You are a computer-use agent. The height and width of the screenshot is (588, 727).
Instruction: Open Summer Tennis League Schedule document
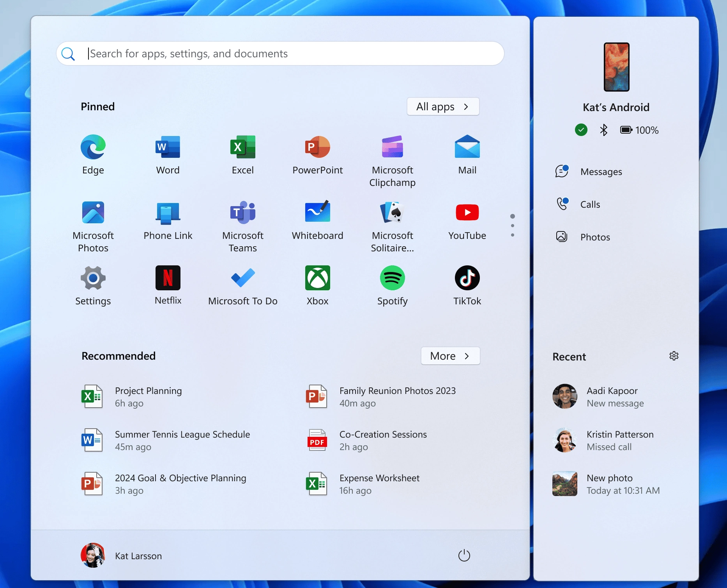[166, 440]
